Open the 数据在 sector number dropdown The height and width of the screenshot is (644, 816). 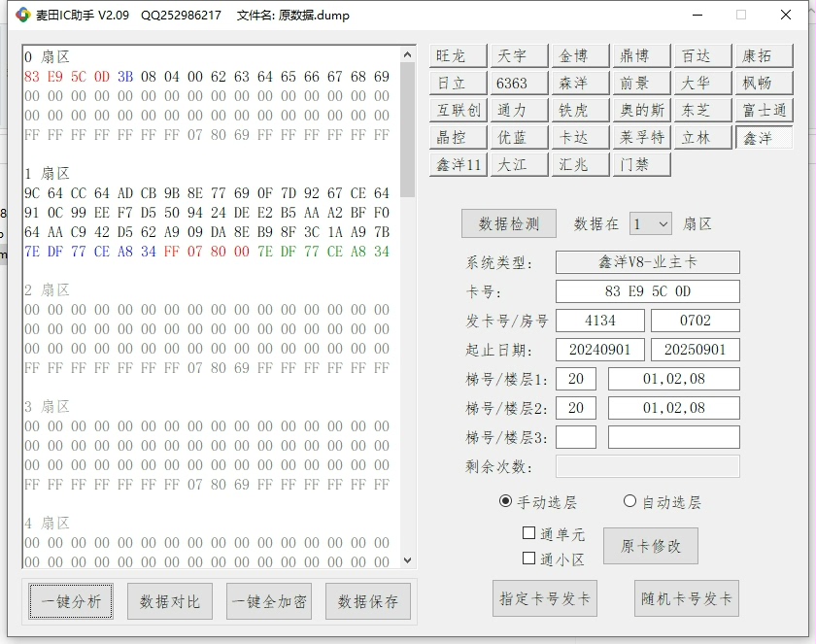tap(651, 224)
